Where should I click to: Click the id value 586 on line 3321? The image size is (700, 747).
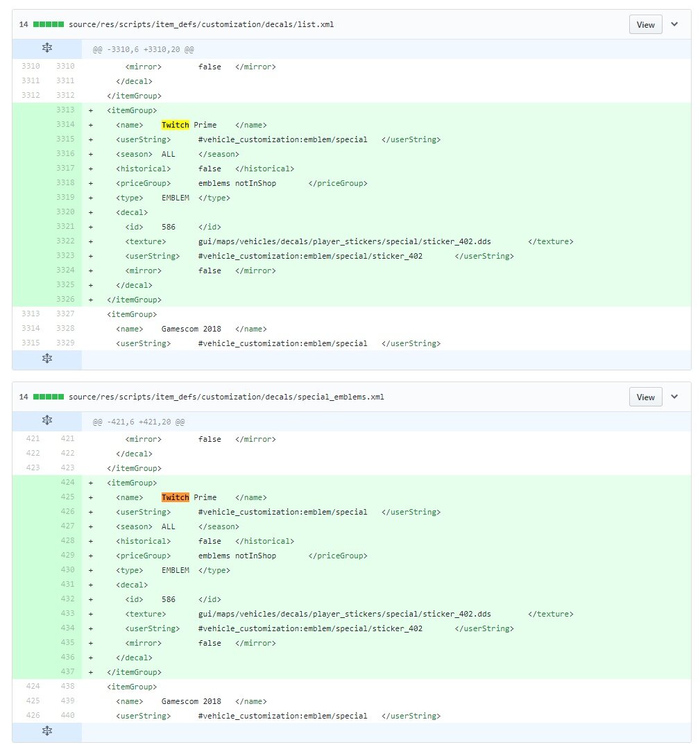[x=168, y=227]
